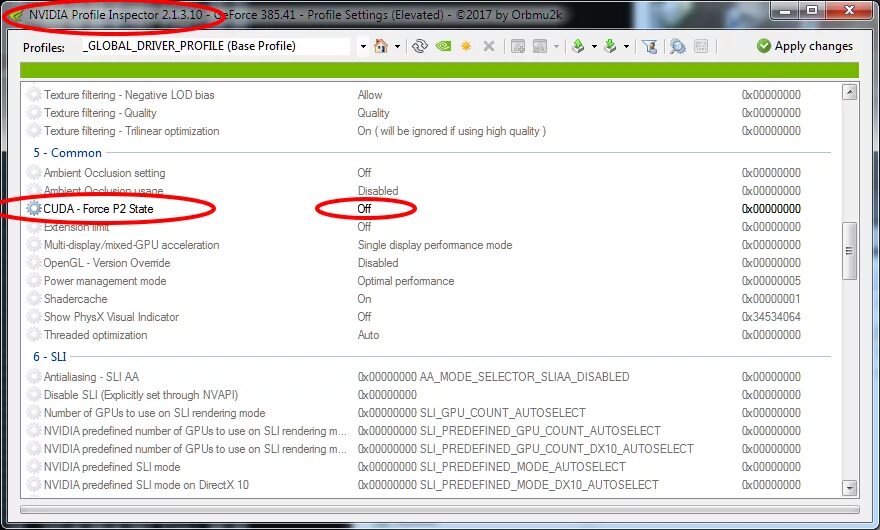The image size is (880, 530).
Task: Add application to current profile icon
Action: pyautogui.click(x=517, y=46)
